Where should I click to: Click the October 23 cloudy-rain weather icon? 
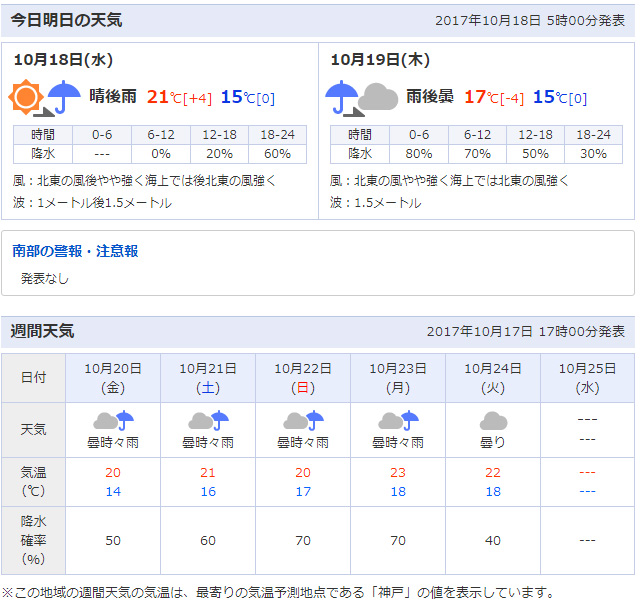click(x=398, y=421)
